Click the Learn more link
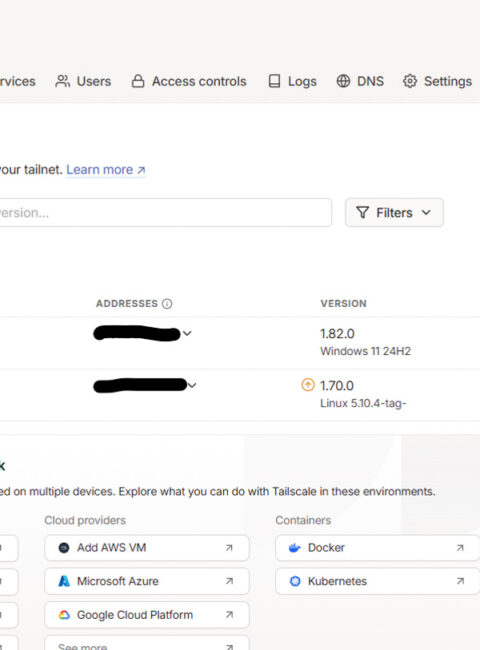This screenshot has width=480, height=650. pyautogui.click(x=106, y=170)
